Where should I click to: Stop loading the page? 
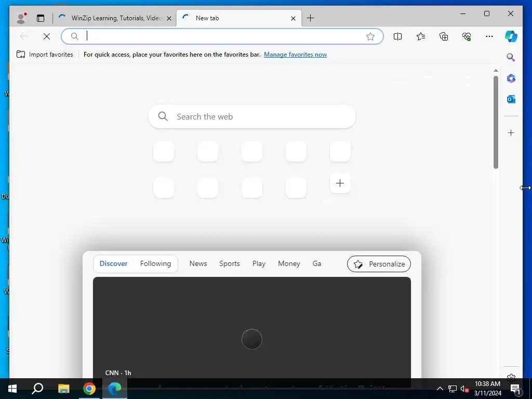point(47,36)
